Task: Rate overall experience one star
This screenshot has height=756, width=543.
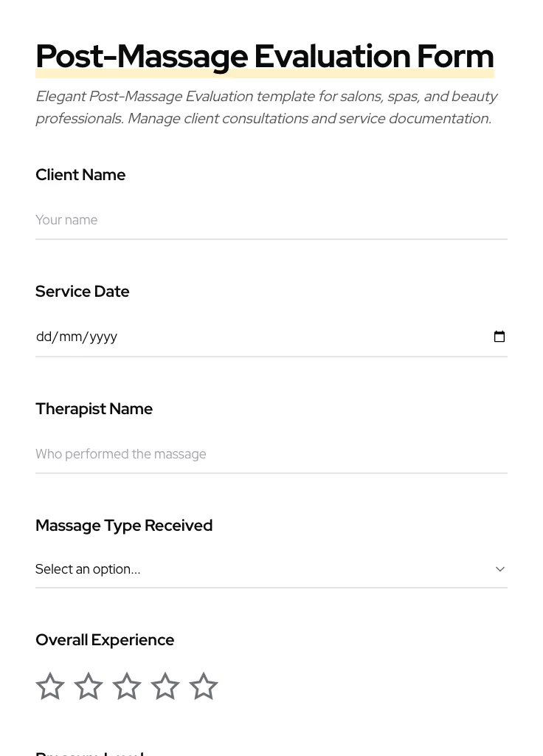Action: pos(50,687)
